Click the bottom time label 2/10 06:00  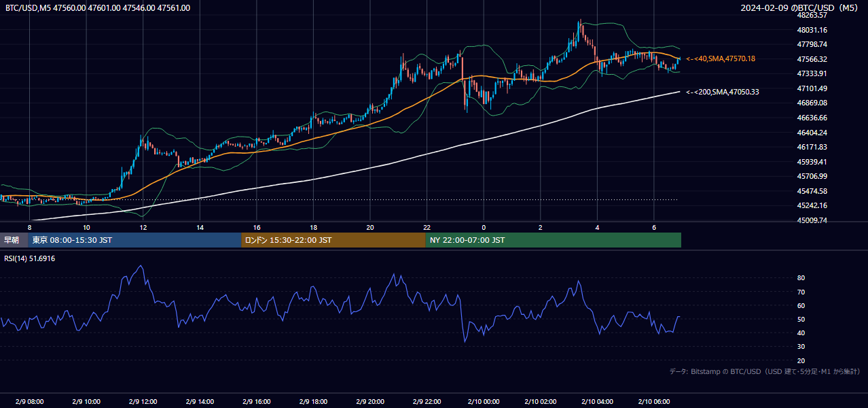click(654, 402)
